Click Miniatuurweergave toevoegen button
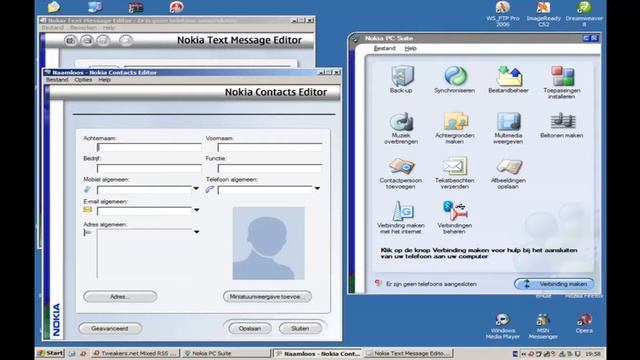 click(x=267, y=297)
